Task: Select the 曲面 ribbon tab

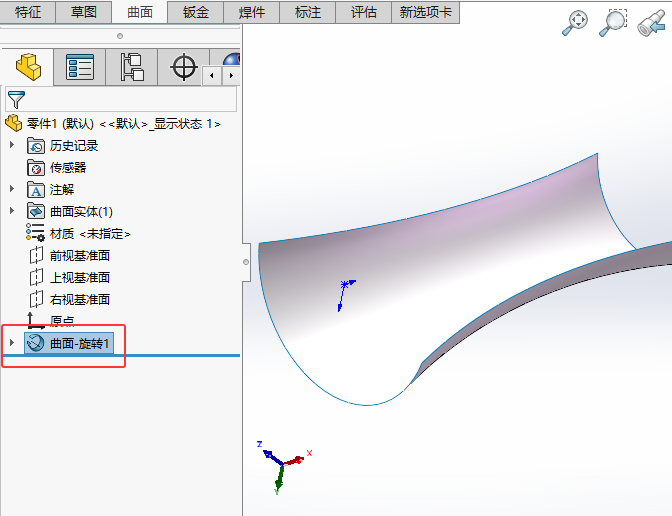Action: click(140, 12)
